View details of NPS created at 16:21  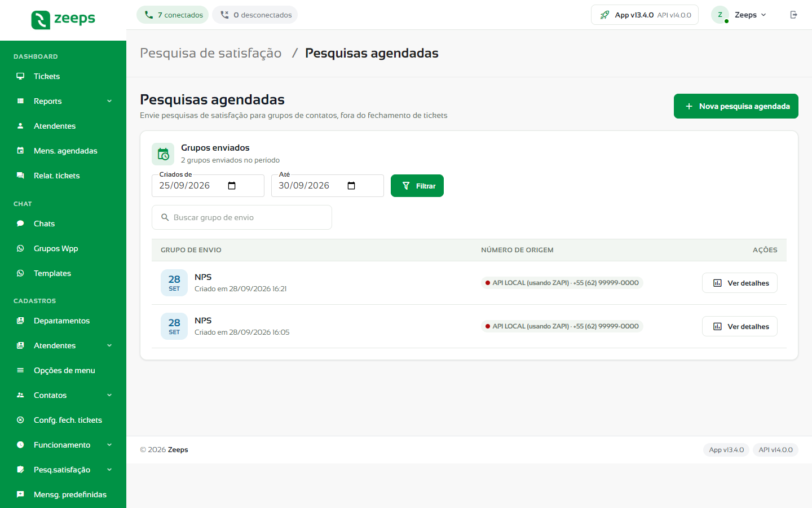(740, 283)
